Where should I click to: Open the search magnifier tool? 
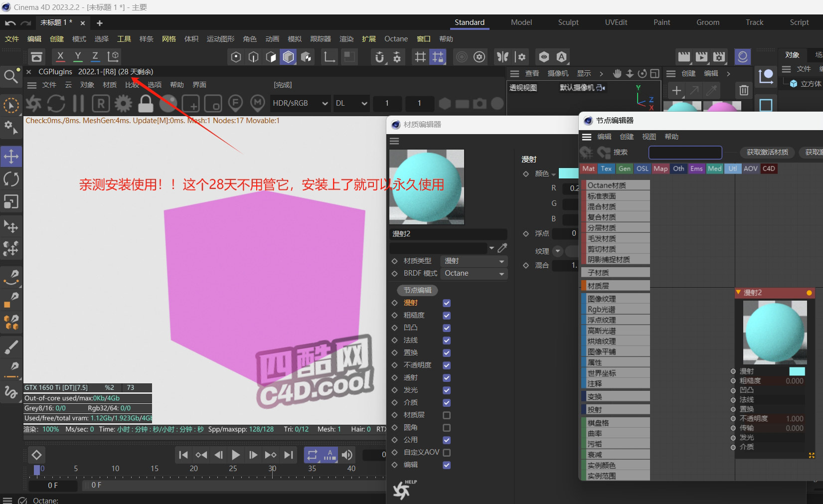click(10, 76)
